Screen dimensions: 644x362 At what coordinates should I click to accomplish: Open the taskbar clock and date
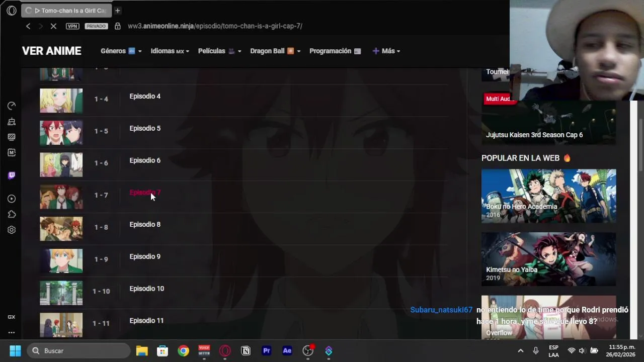point(622,351)
